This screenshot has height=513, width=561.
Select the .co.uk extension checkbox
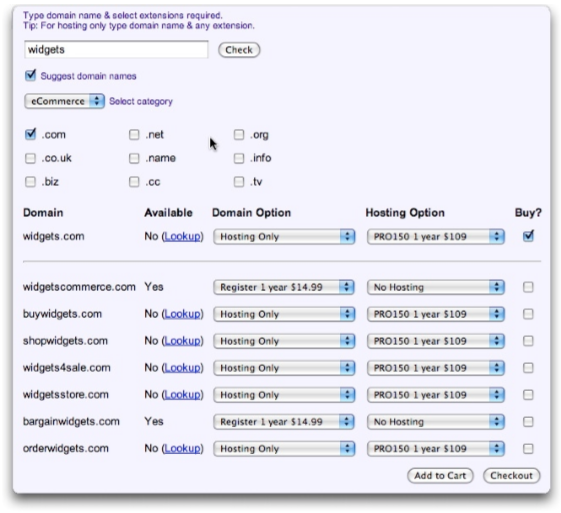click(x=31, y=158)
